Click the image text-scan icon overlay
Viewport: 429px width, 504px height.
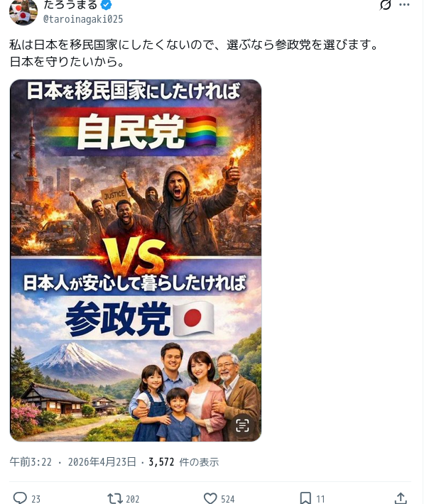pos(242,425)
